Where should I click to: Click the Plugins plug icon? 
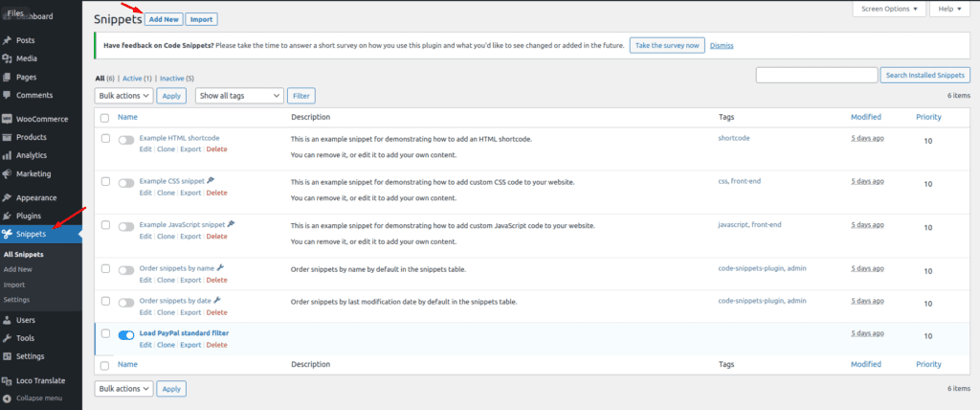click(x=8, y=216)
